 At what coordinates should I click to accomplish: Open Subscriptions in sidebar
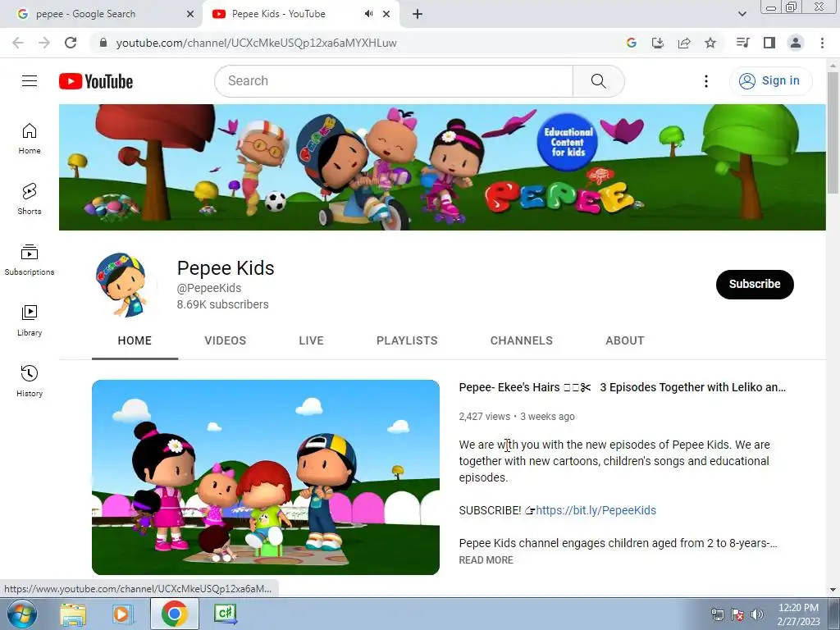coord(30,260)
